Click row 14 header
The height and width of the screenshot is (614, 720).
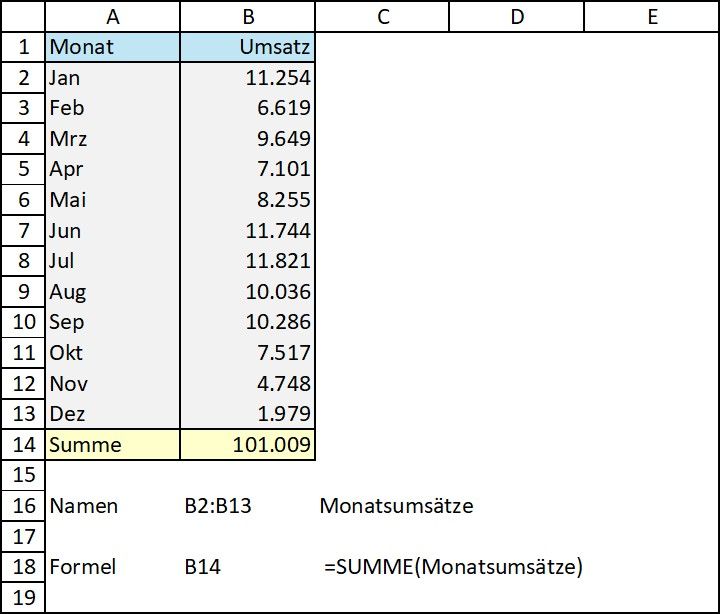pos(22,445)
